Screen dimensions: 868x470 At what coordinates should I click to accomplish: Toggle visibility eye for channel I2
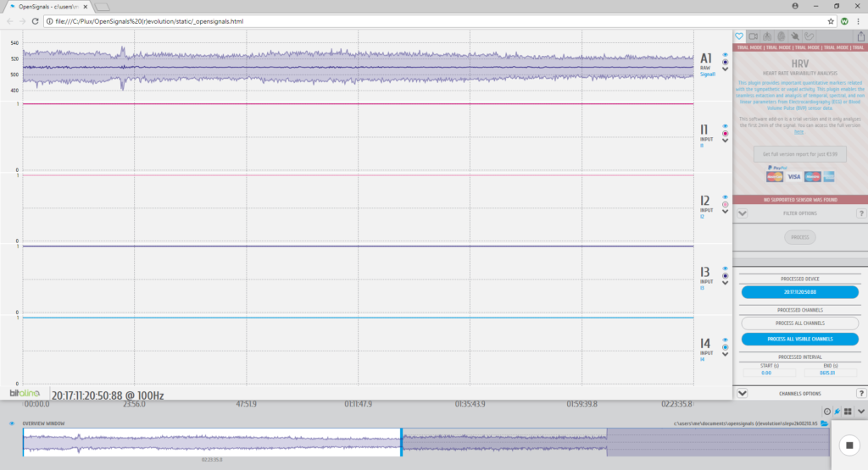(x=725, y=197)
